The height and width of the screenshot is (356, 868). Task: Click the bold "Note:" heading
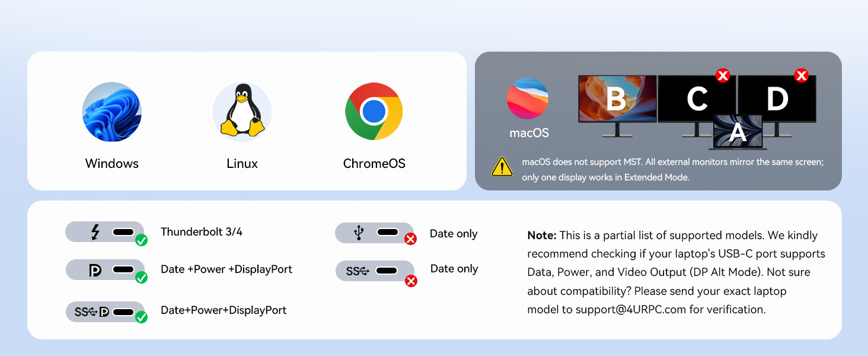point(542,236)
